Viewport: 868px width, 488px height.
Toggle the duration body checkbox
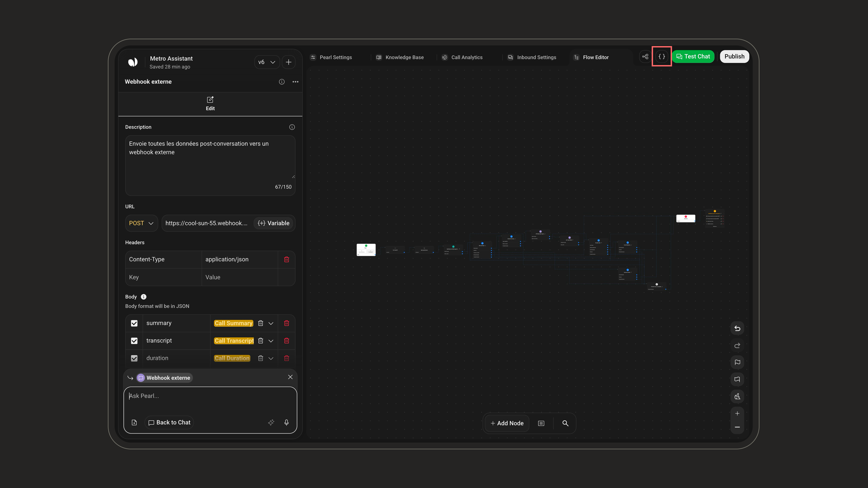tap(134, 358)
